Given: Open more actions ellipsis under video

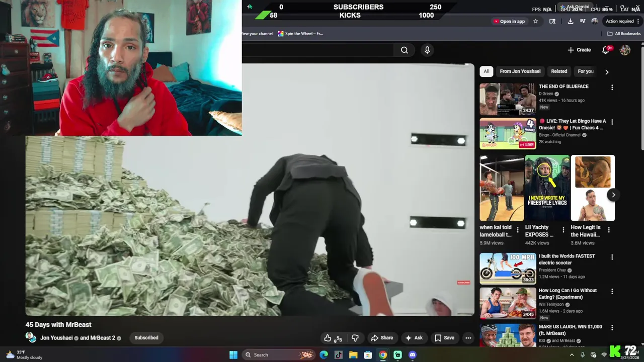Looking at the screenshot, I should pyautogui.click(x=468, y=338).
